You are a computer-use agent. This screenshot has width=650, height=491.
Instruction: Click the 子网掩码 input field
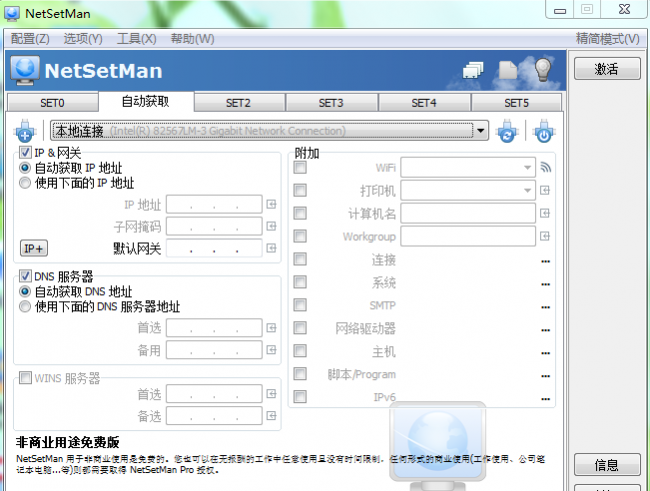tap(214, 226)
